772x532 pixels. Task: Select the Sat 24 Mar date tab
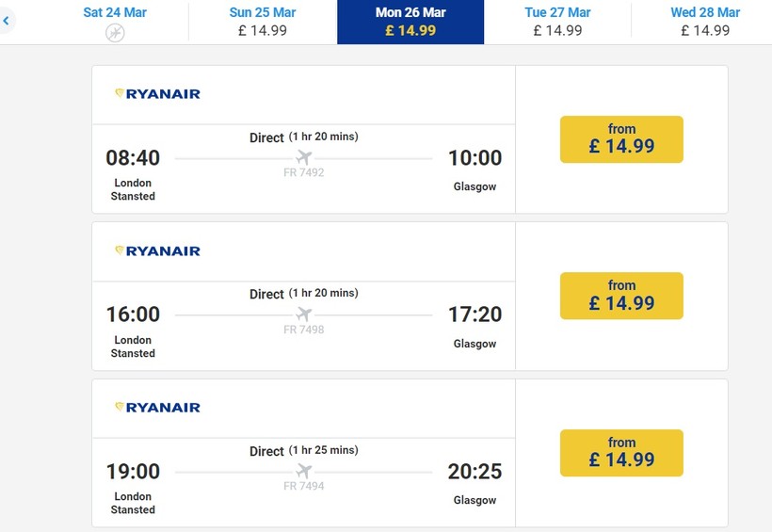pos(115,13)
